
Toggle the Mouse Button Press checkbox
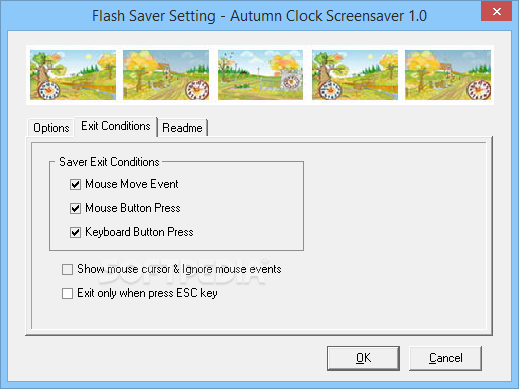(75, 208)
